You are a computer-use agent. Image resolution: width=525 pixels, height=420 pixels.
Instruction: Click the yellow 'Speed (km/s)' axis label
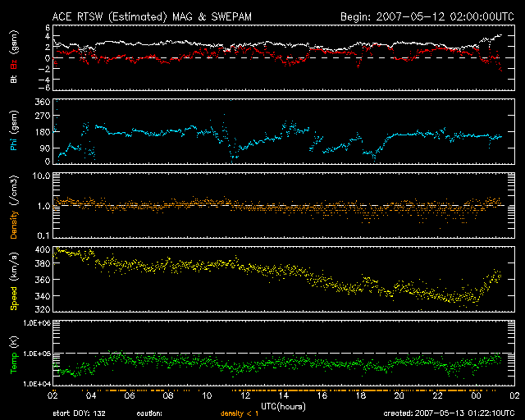[13, 281]
